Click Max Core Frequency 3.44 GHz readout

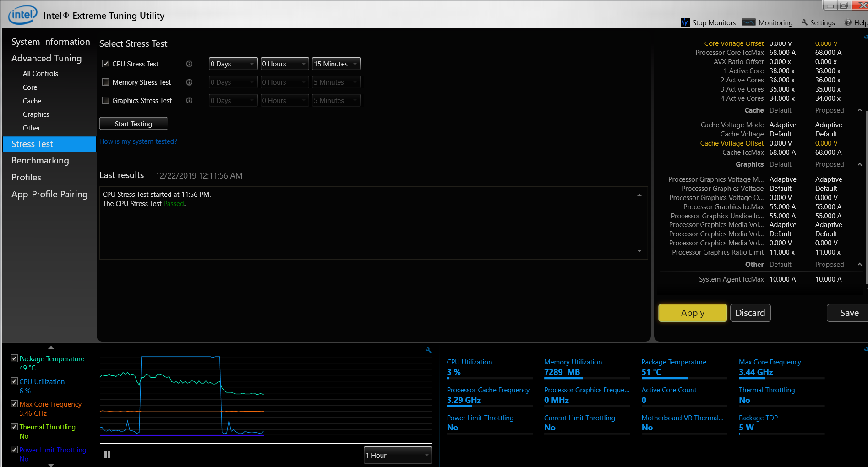click(x=756, y=372)
